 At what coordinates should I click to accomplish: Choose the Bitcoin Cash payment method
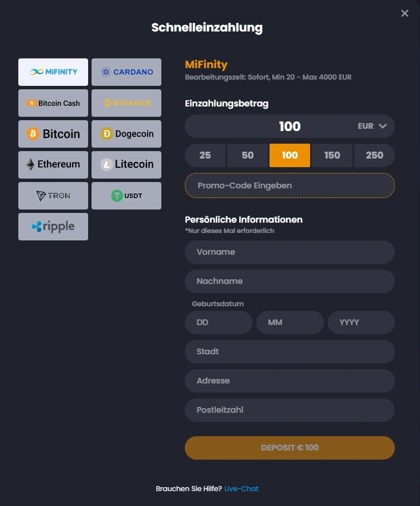tap(53, 103)
